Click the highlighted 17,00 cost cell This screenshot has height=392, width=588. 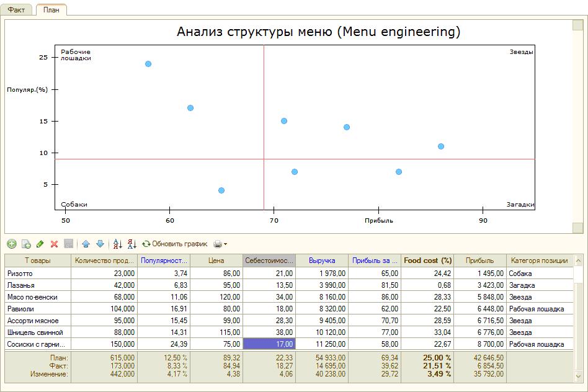(x=269, y=344)
